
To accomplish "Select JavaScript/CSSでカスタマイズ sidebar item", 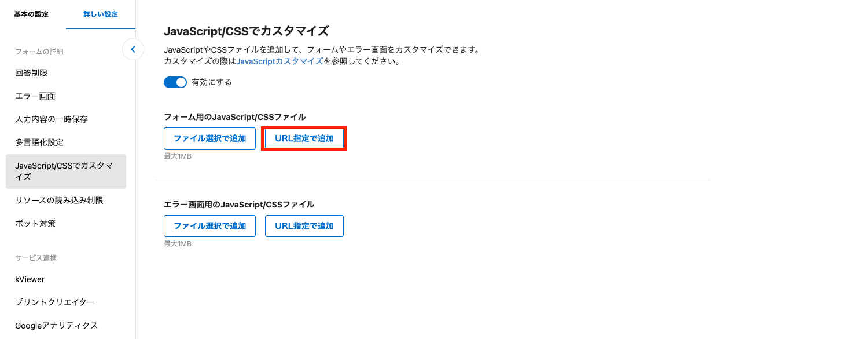I will 66,172.
